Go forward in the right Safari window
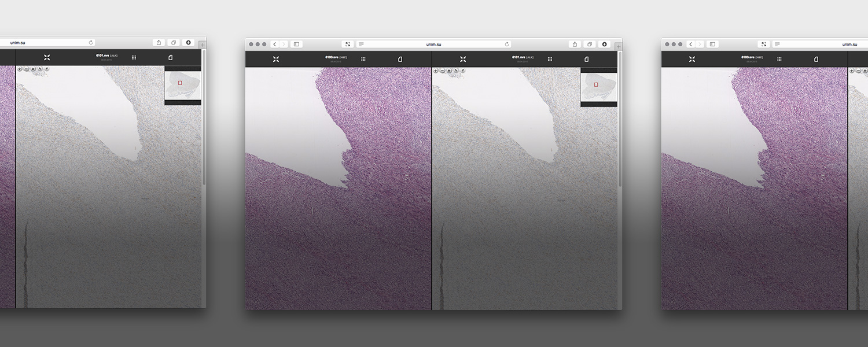This screenshot has width=868, height=347. pyautogui.click(x=699, y=44)
